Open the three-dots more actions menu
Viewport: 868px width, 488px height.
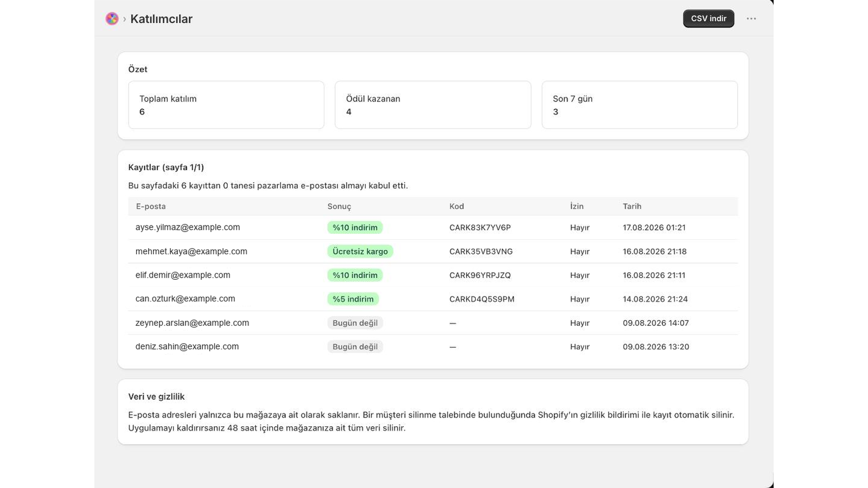pos(751,18)
